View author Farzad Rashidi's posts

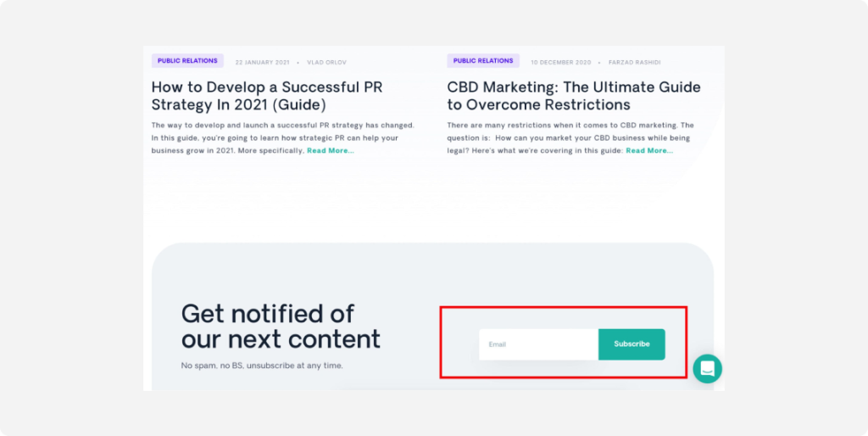tap(634, 63)
